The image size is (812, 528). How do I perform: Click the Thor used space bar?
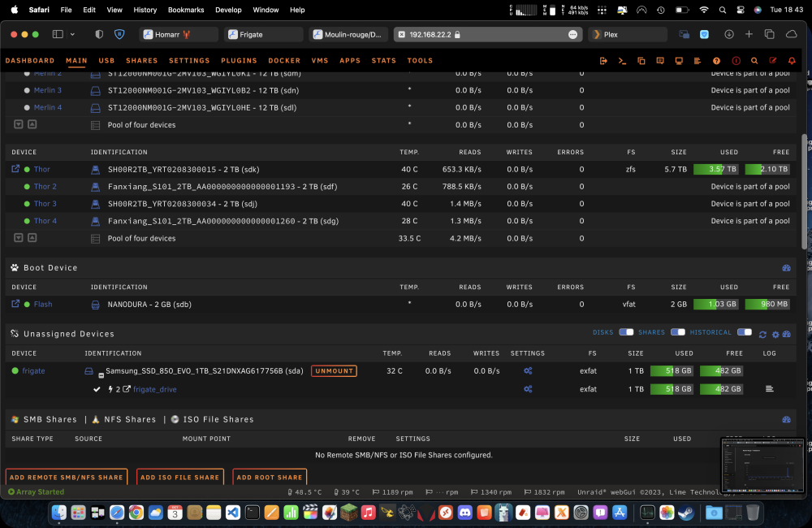715,170
